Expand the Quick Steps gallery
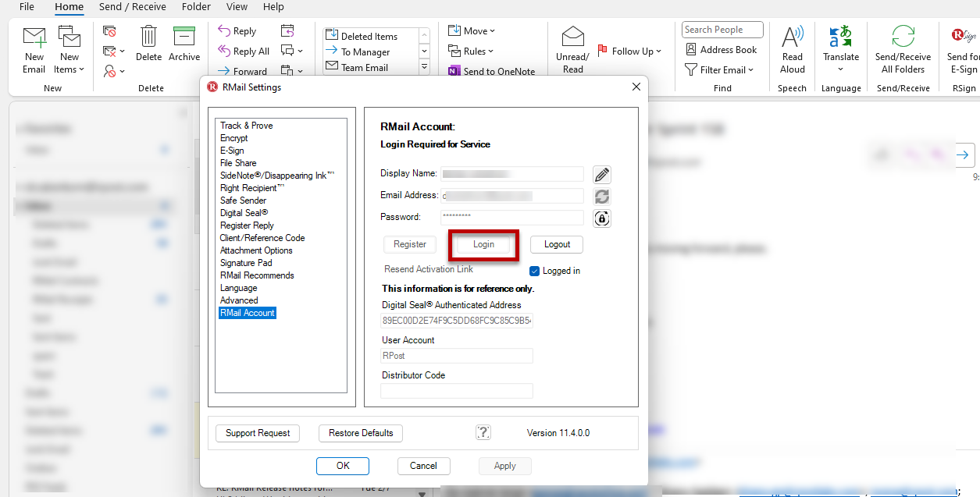 point(425,68)
